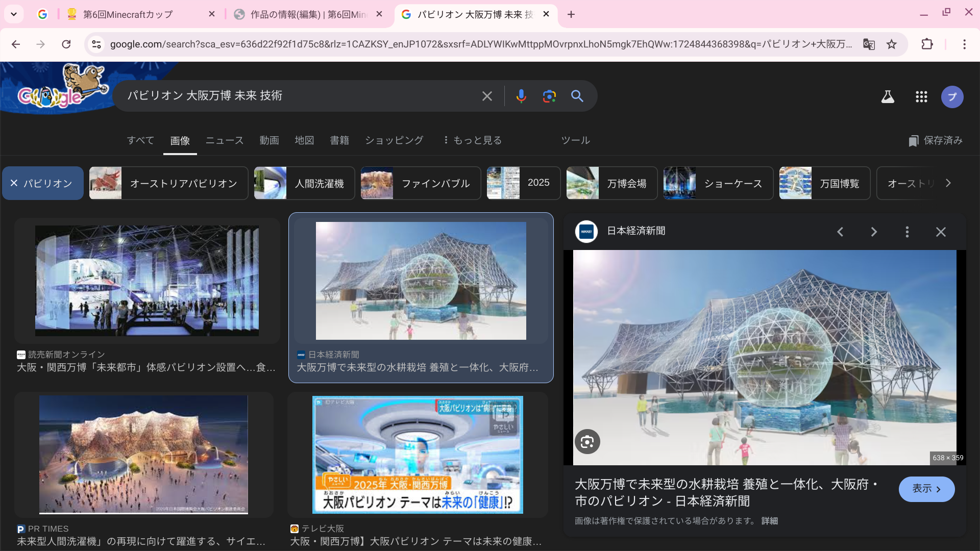
Task: Switch to the 動画 tab
Action: [269, 140]
